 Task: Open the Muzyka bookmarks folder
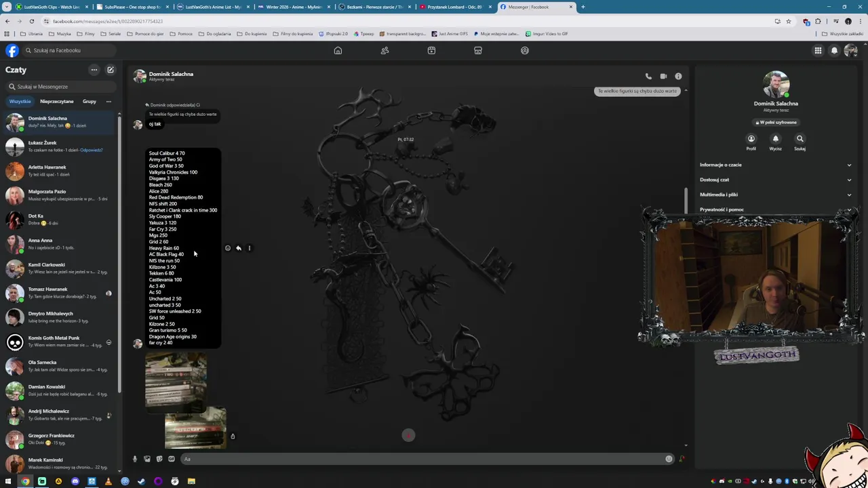(60, 34)
